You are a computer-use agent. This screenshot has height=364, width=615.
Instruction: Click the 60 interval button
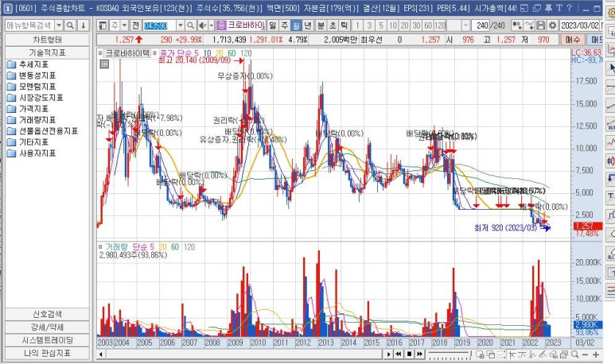pos(428,25)
